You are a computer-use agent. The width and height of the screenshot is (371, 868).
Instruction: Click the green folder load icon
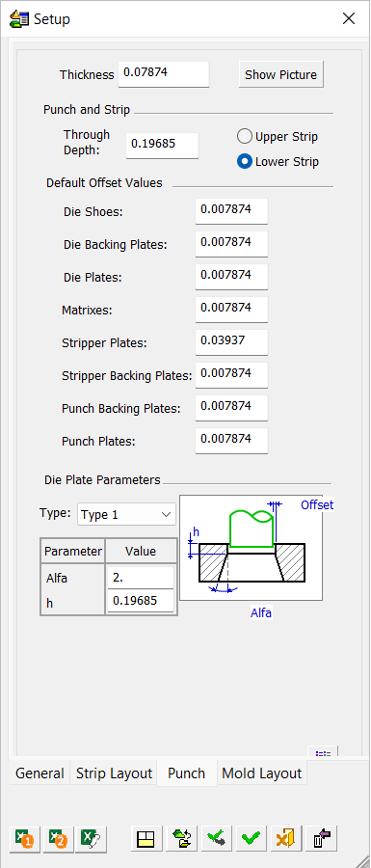pyautogui.click(x=181, y=838)
